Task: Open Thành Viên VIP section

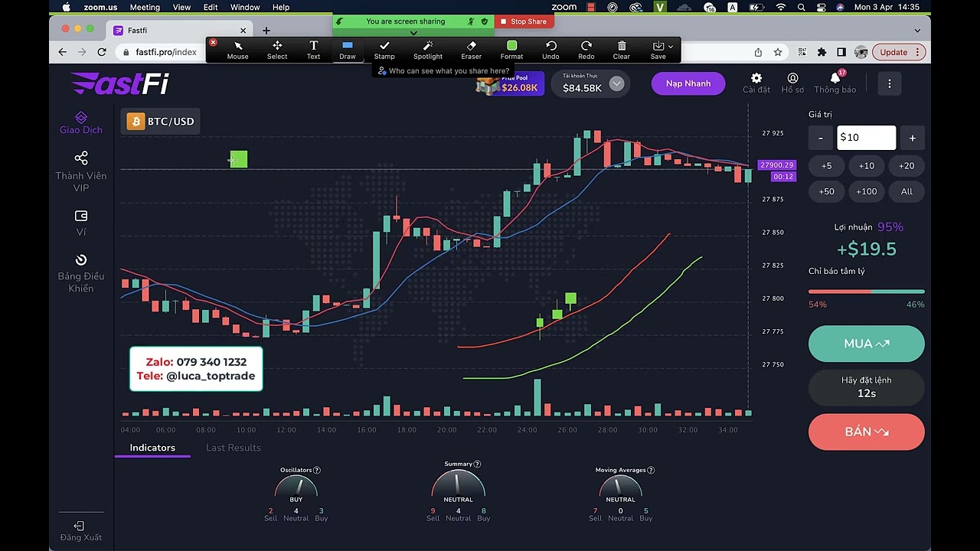Action: click(x=81, y=171)
